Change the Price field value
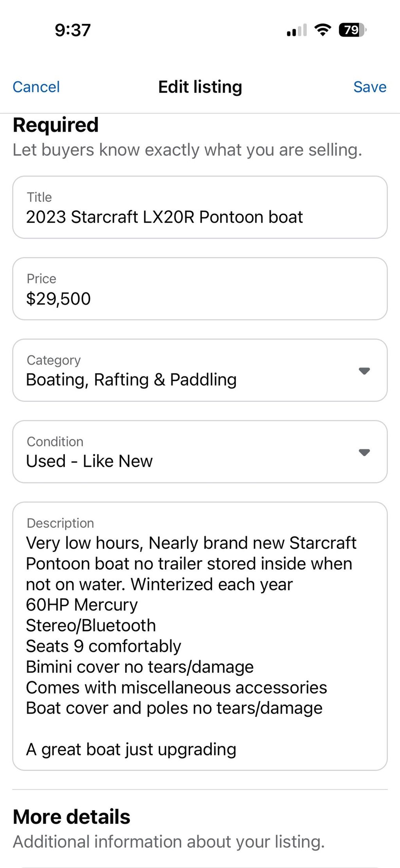The height and width of the screenshot is (868, 400). tap(200, 289)
